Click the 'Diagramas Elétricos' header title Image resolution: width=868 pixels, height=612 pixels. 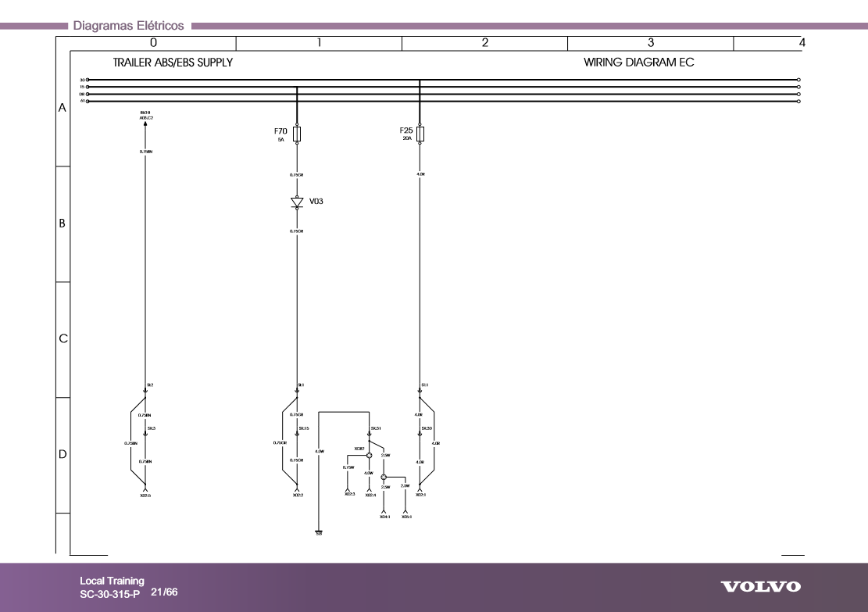pyautogui.click(x=128, y=26)
